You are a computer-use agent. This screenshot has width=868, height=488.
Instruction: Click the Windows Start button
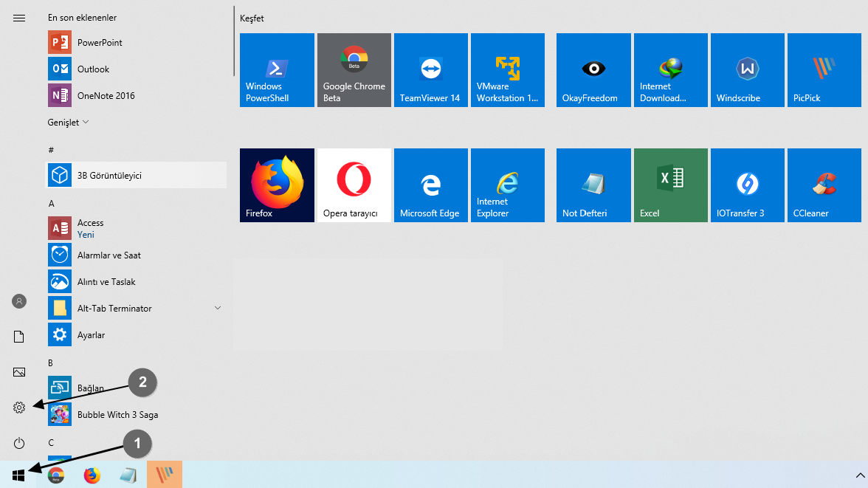click(18, 475)
